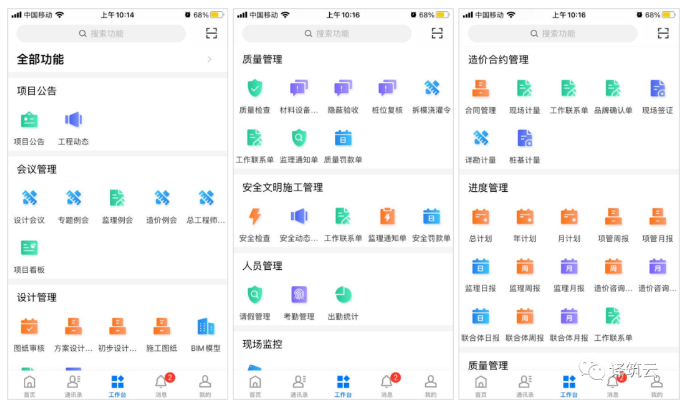Open 合同管理 in 造价合约管理
Viewport: 689px width, 409px height.
pos(481,88)
